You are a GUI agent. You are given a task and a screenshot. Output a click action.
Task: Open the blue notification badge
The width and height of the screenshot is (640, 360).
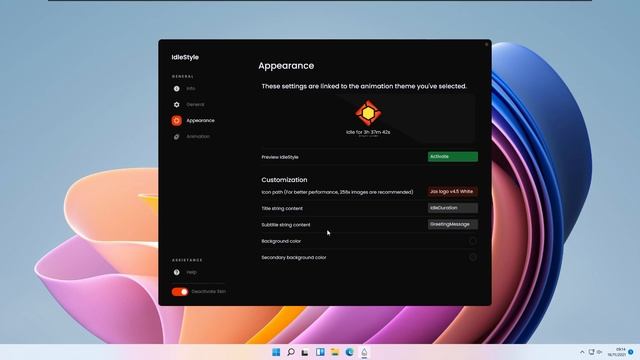[x=631, y=352]
